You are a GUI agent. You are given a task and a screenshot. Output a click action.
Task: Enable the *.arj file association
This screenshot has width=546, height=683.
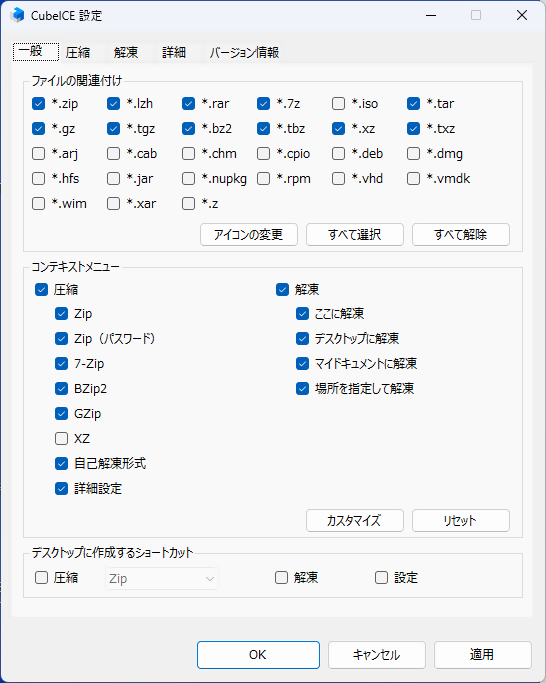38,153
